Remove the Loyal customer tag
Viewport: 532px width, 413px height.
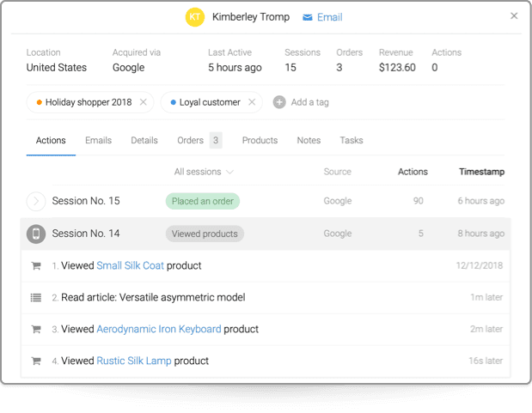click(x=252, y=102)
